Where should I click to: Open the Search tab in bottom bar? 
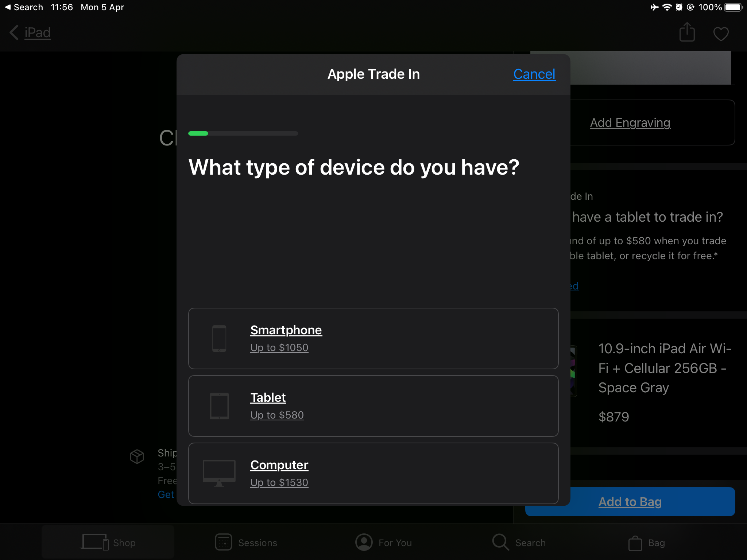(x=519, y=542)
